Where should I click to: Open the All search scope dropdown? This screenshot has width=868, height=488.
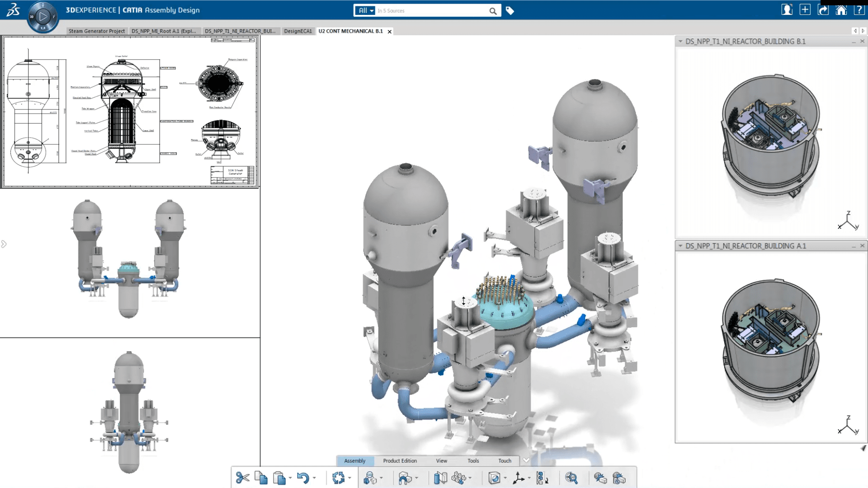coord(365,11)
